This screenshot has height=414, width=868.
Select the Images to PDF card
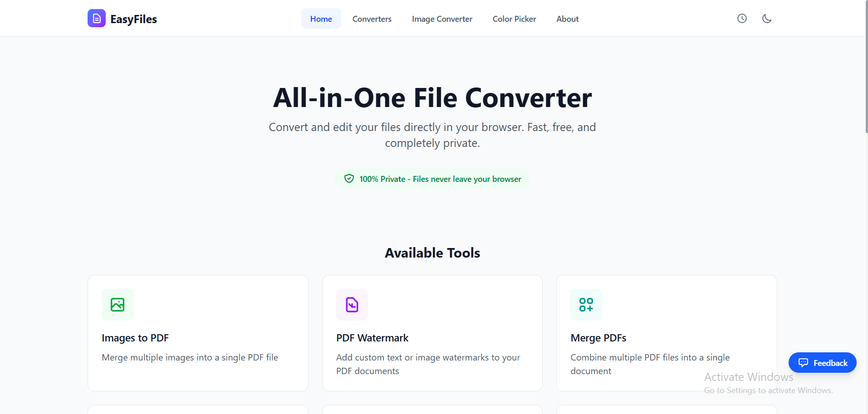coord(197,332)
